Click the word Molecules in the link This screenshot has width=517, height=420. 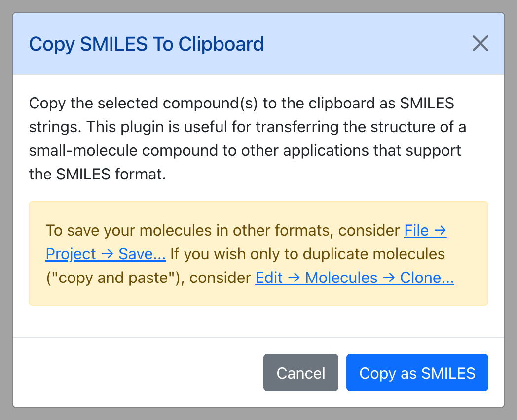click(341, 278)
